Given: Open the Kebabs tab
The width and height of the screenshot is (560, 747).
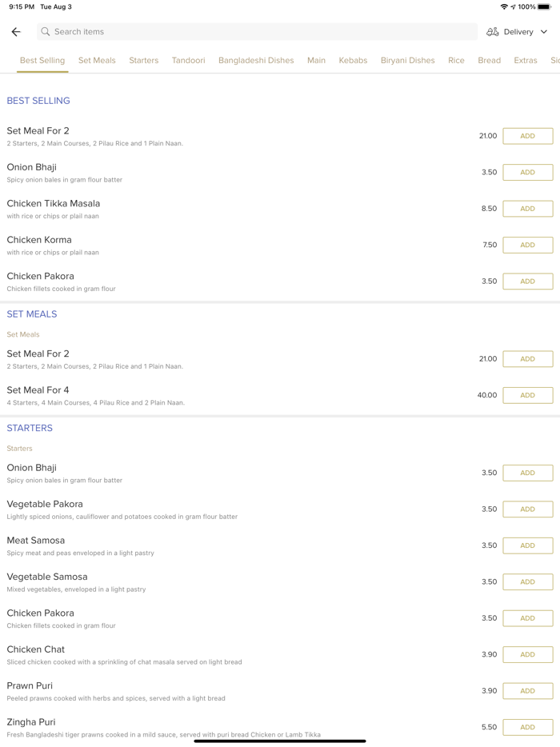Looking at the screenshot, I should pyautogui.click(x=353, y=61).
